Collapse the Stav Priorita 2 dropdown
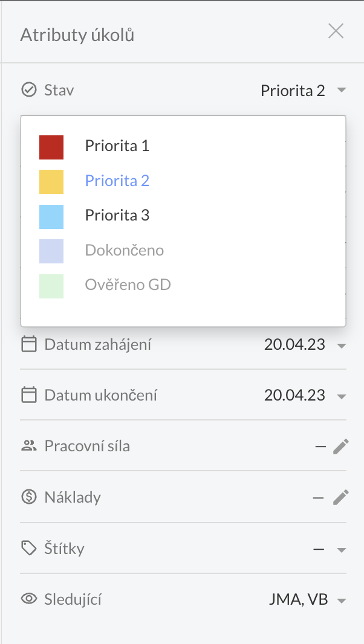Screen dimensions: 364x644 (x=341, y=91)
